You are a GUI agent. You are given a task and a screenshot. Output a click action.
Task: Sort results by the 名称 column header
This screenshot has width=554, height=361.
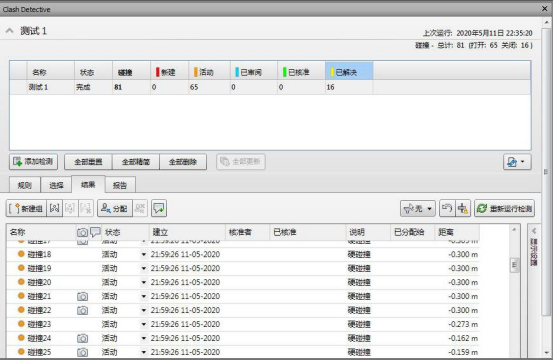tap(41, 232)
